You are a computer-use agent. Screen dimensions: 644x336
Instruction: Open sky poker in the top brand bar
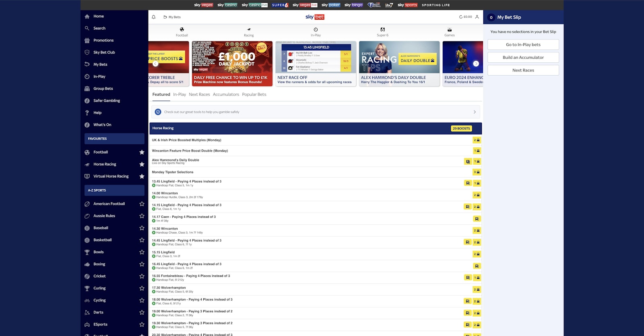331,5
